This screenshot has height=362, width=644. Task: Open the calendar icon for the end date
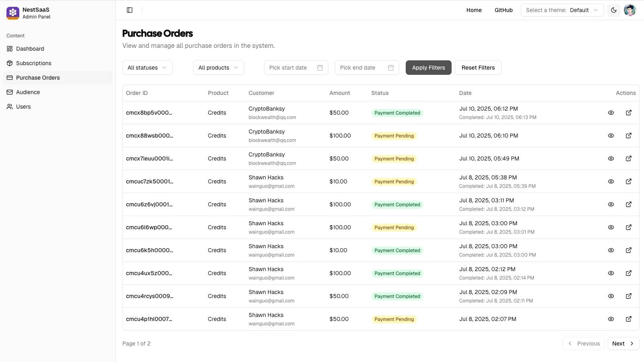coord(391,68)
